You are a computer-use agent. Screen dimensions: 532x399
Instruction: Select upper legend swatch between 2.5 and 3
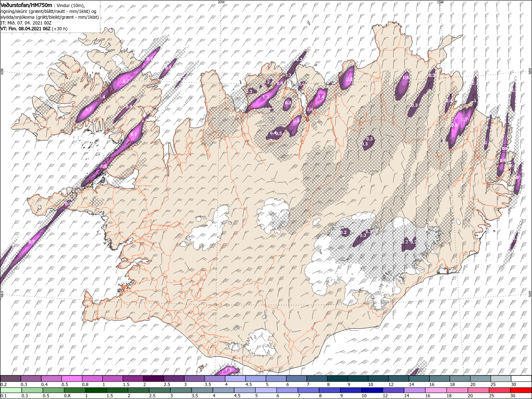pyautogui.click(x=174, y=379)
